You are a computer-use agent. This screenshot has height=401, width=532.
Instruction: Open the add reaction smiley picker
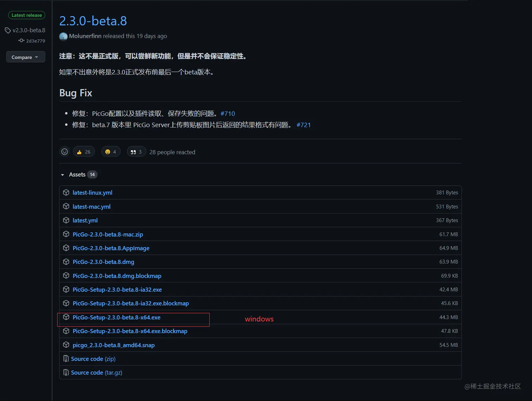coord(64,152)
